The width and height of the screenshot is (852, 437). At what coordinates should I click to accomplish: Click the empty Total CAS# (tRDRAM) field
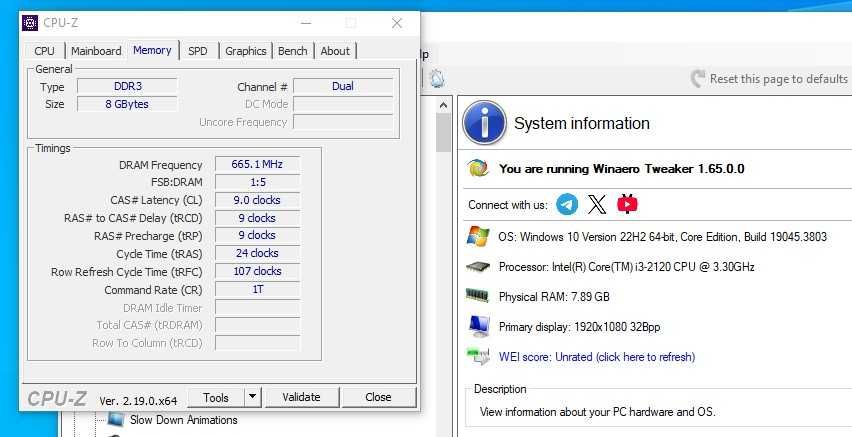point(258,325)
